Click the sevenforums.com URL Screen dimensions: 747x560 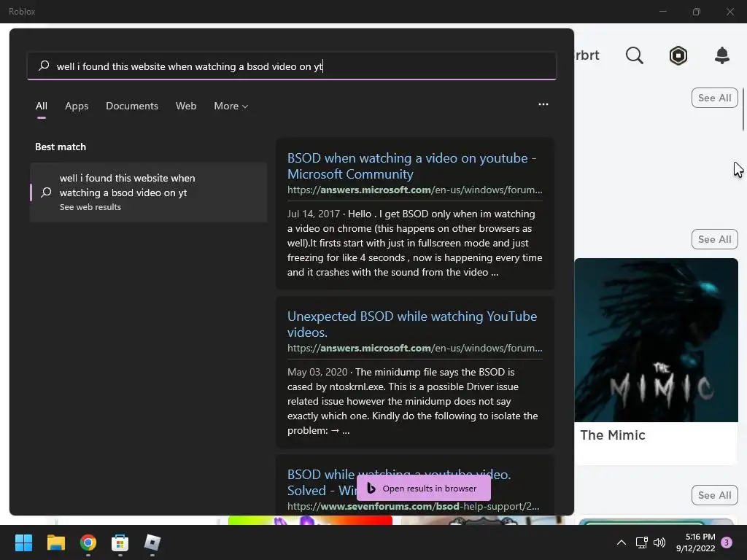(413, 506)
